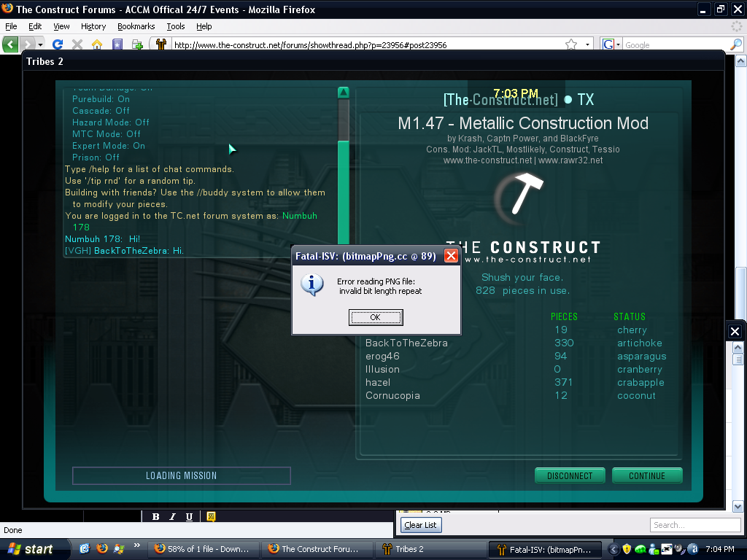Apply Underline in the forum editor
747x560 pixels.
[189, 517]
